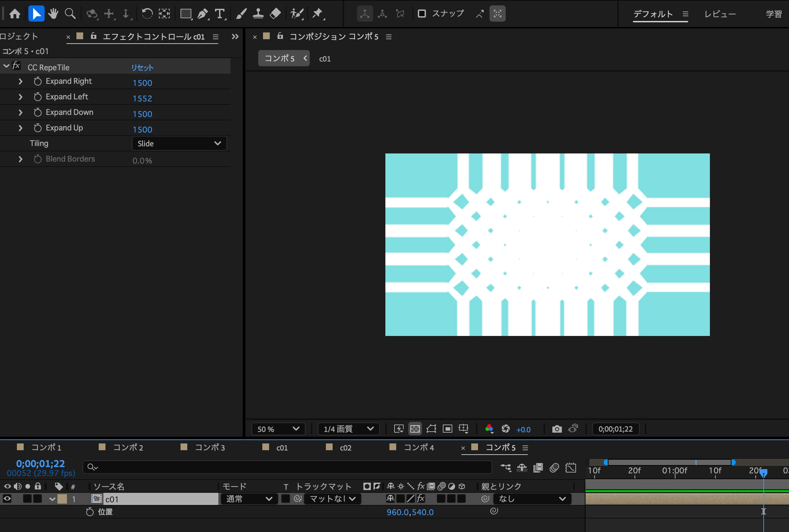Screen dimensions: 789x532
Task: Take a snapshot with camera icon
Action: (x=556, y=429)
